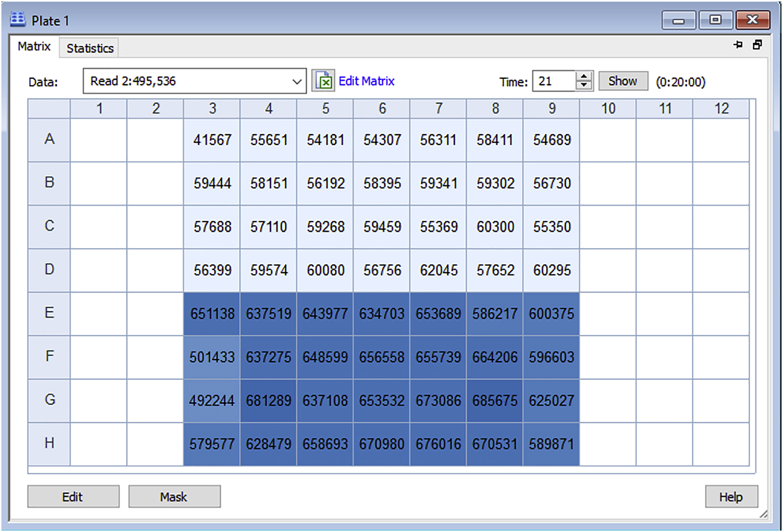Open Help for the plate view
783x532 pixels.
point(731,497)
